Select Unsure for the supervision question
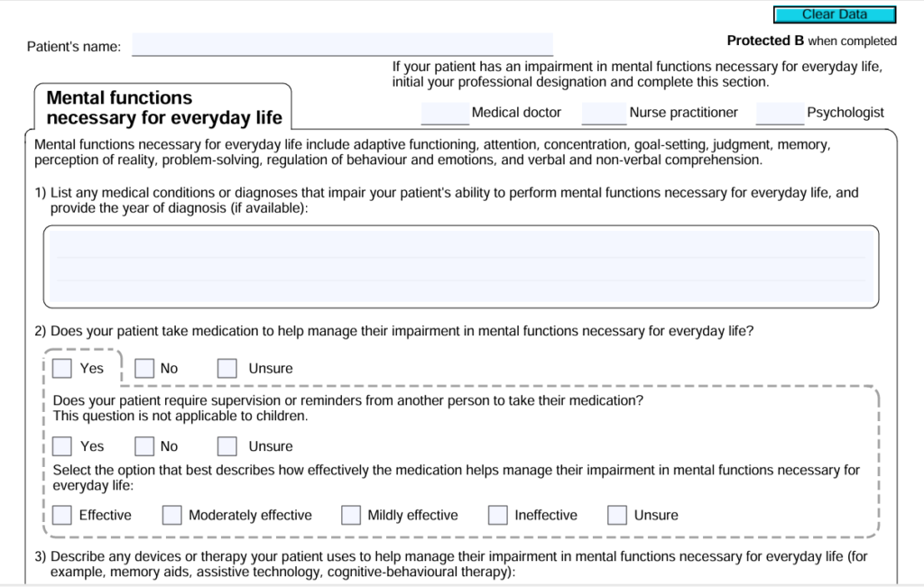Image resolution: width=924 pixels, height=587 pixels. point(226,445)
